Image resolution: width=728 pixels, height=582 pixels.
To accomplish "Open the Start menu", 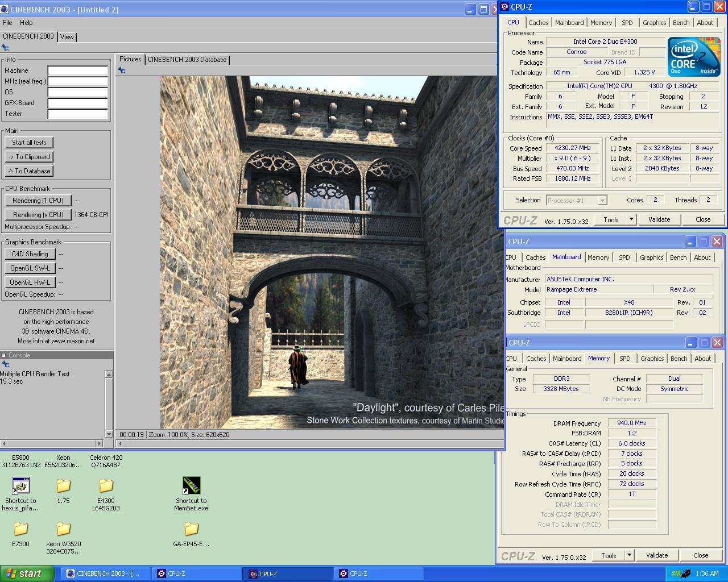I will point(27,573).
